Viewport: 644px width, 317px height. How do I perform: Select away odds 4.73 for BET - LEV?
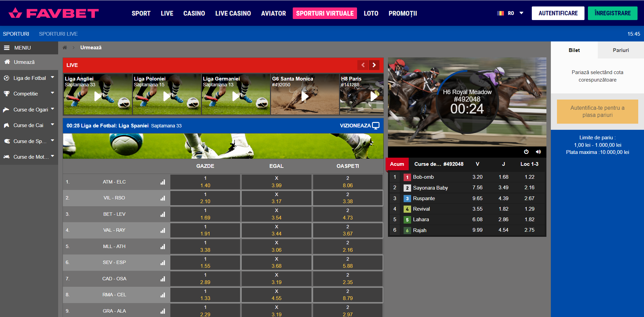coord(348,214)
